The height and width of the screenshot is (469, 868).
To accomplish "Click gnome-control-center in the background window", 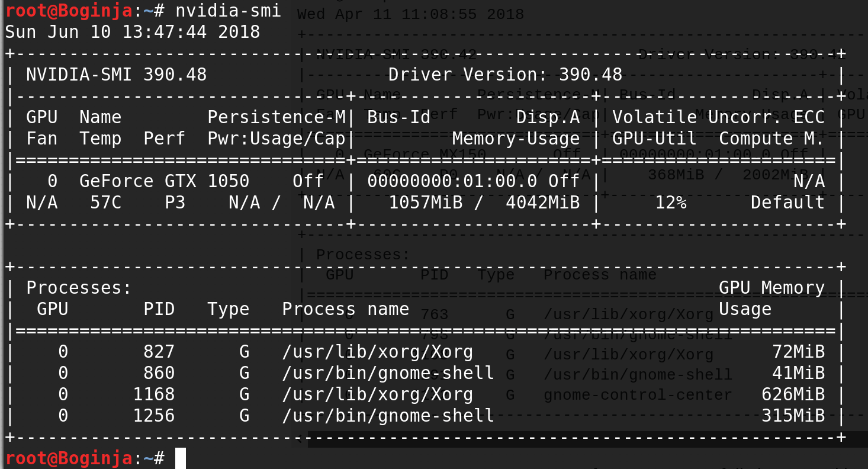I will click(638, 394).
